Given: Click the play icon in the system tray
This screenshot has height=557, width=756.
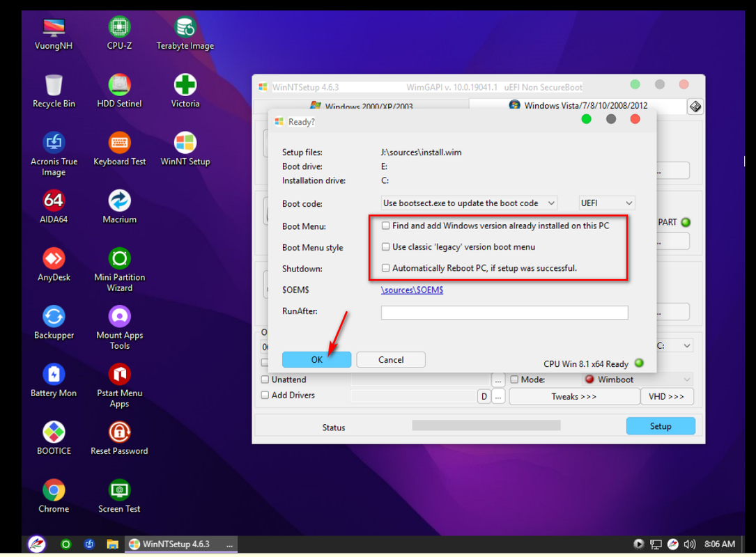Looking at the screenshot, I should (638, 544).
